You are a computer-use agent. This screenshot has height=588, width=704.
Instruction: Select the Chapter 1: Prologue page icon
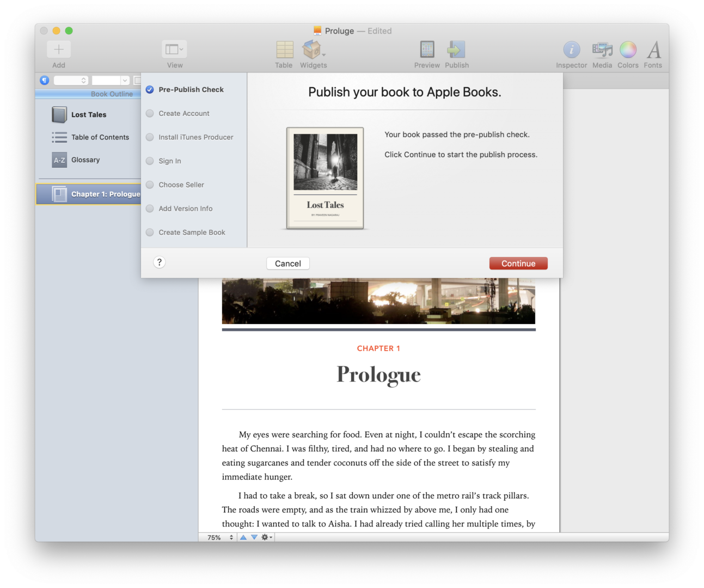click(x=59, y=194)
